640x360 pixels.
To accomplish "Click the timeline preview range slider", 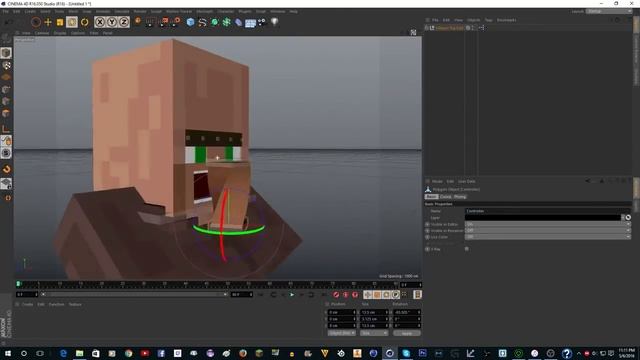I will [134, 294].
